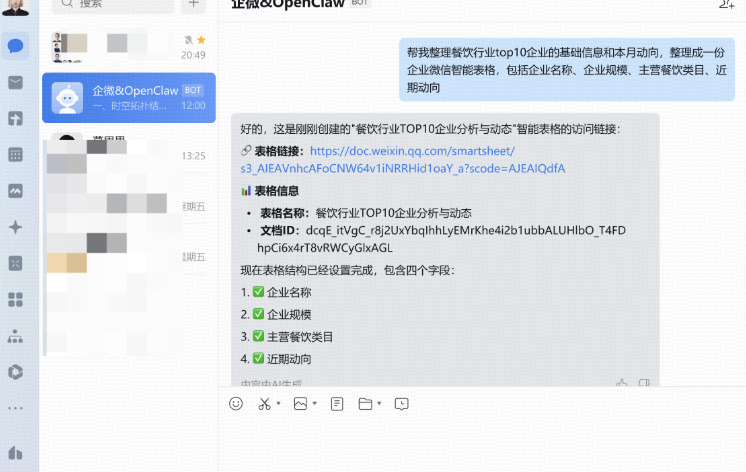This screenshot has height=472, width=746.
Task: Click the user's blue request message bubble
Action: click(x=567, y=69)
